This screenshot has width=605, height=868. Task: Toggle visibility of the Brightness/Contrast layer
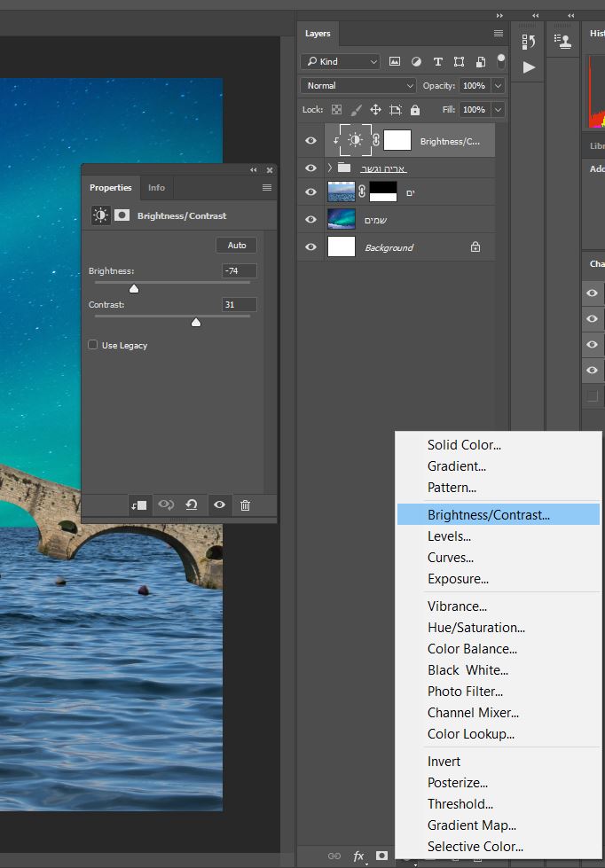tap(310, 140)
